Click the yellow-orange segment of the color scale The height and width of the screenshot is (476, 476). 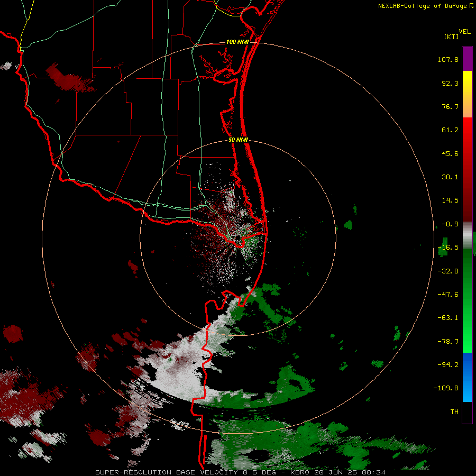tap(467, 94)
